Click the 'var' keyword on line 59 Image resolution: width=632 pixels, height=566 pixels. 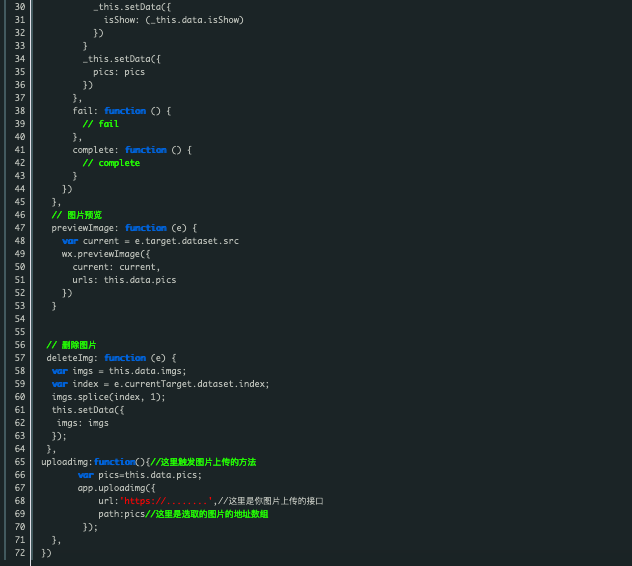pos(60,384)
